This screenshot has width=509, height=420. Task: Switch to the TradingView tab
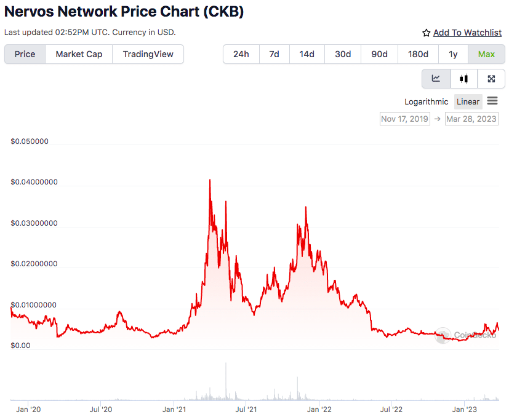click(148, 54)
